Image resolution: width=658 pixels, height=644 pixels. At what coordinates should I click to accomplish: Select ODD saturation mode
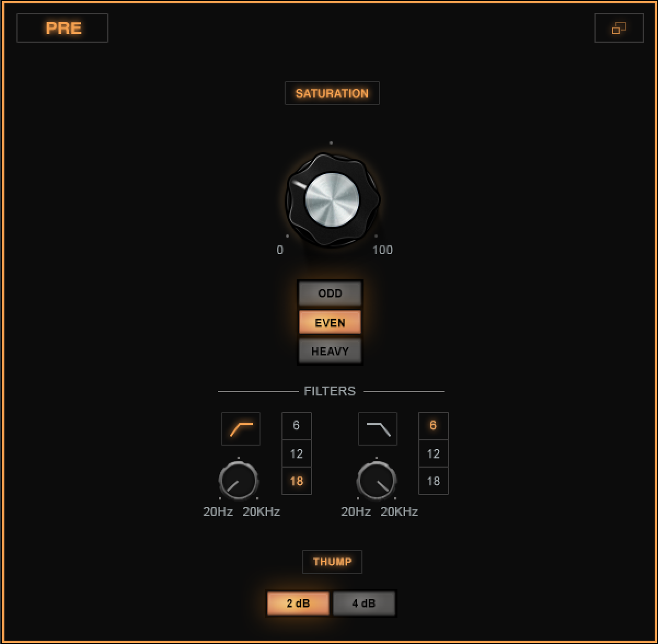[330, 294]
